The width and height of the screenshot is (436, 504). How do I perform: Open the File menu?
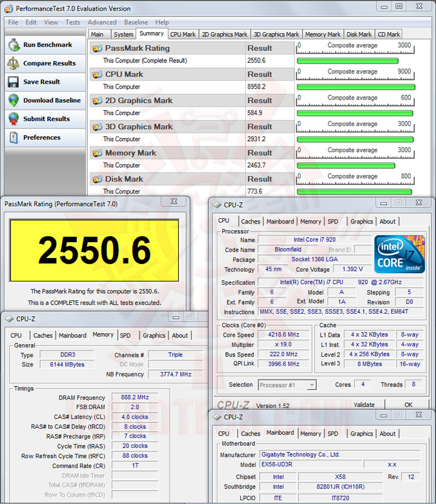coord(13,22)
